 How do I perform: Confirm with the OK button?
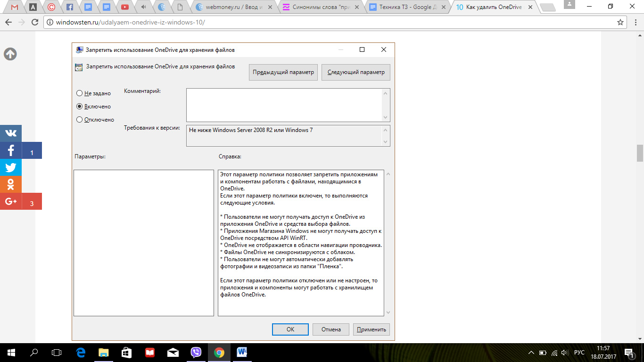coord(290,329)
